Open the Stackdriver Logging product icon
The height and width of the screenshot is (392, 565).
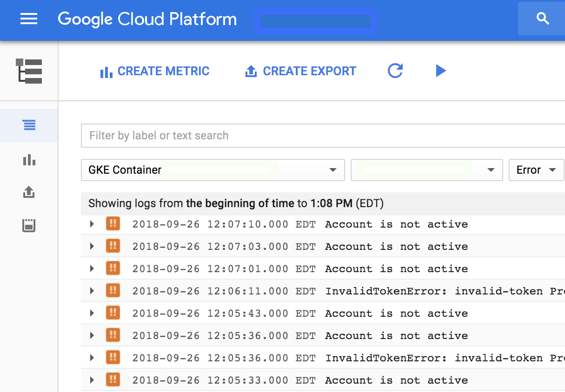click(29, 71)
